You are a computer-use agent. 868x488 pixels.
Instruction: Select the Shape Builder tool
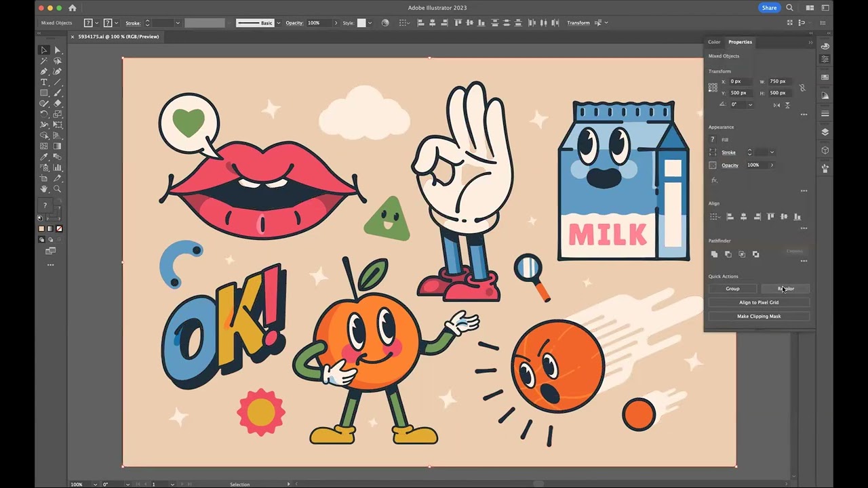44,136
